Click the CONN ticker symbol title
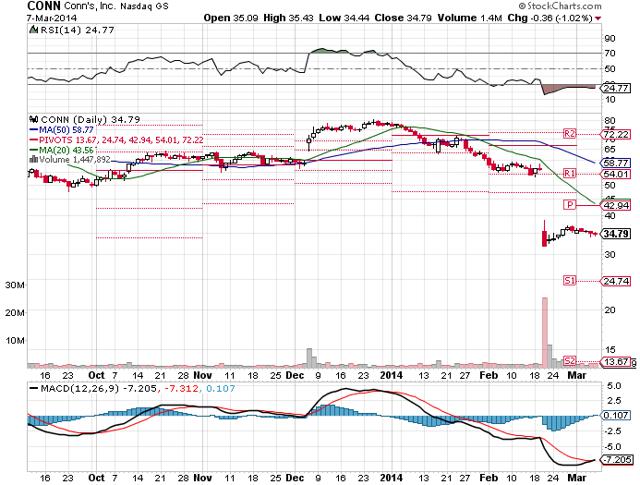The width and height of the screenshot is (640, 485). pos(44,6)
